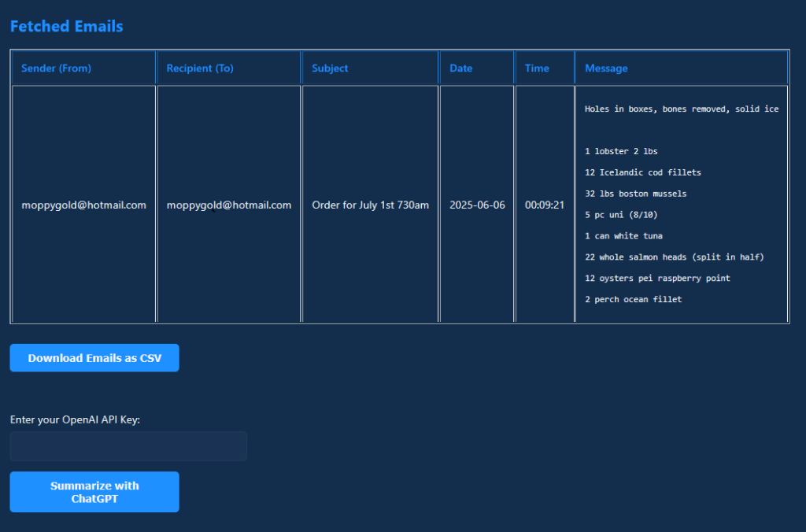
Task: Click the Download Emails as CSV button
Action: point(94,358)
